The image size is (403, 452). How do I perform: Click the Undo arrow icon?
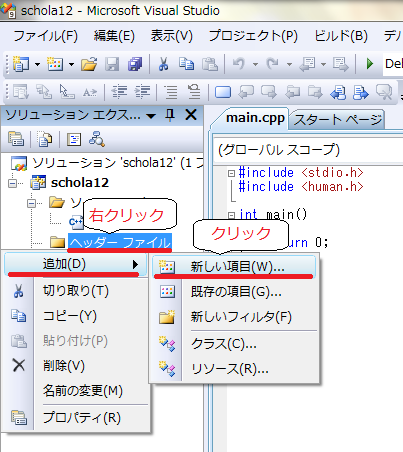239,63
